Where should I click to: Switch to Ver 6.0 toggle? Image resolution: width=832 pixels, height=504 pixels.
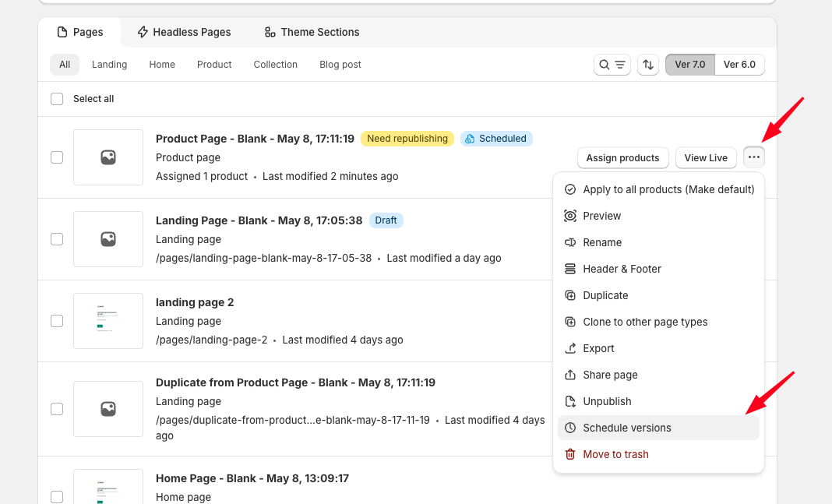(739, 65)
